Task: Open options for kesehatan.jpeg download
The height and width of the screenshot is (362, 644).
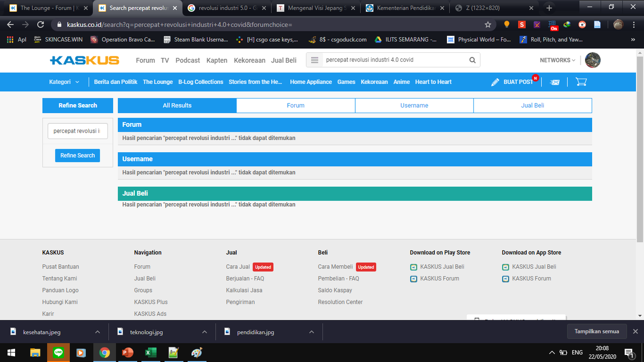Action: pyautogui.click(x=97, y=332)
